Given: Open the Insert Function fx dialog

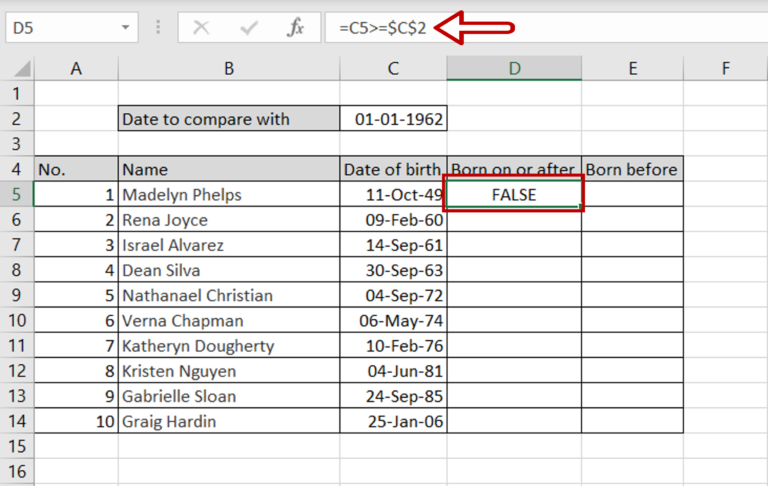Looking at the screenshot, I should [296, 28].
